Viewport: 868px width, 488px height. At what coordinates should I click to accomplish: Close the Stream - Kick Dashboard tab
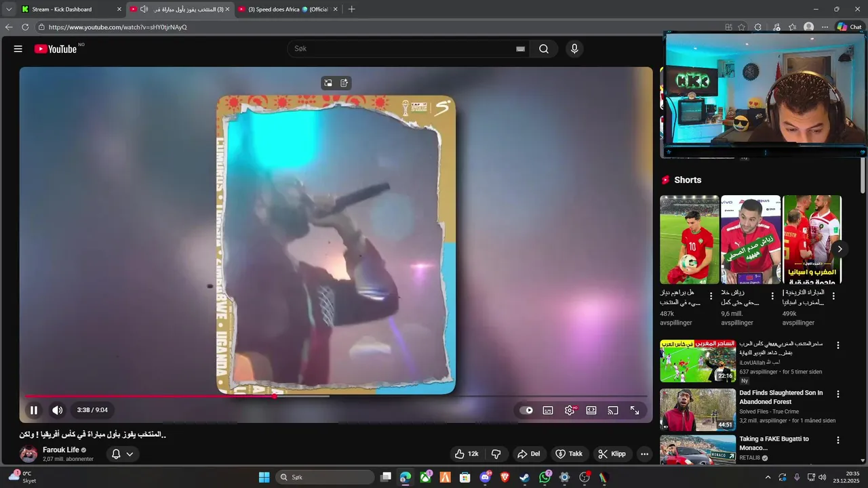pyautogui.click(x=119, y=9)
